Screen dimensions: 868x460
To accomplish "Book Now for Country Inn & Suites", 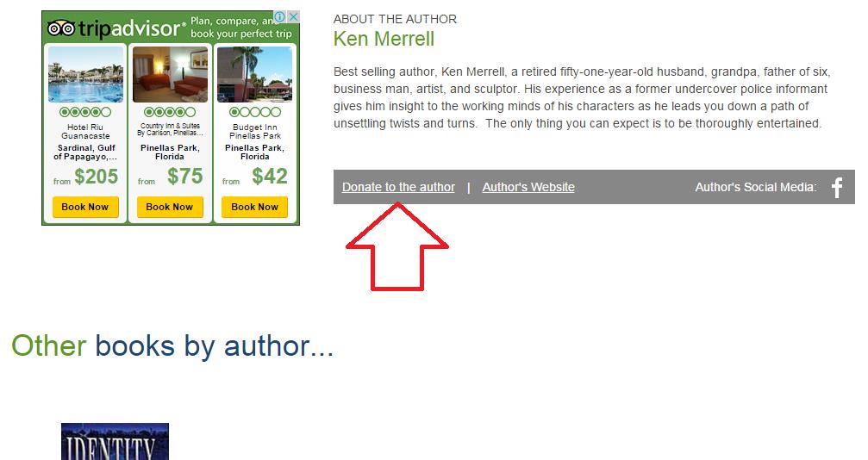I will click(x=170, y=207).
